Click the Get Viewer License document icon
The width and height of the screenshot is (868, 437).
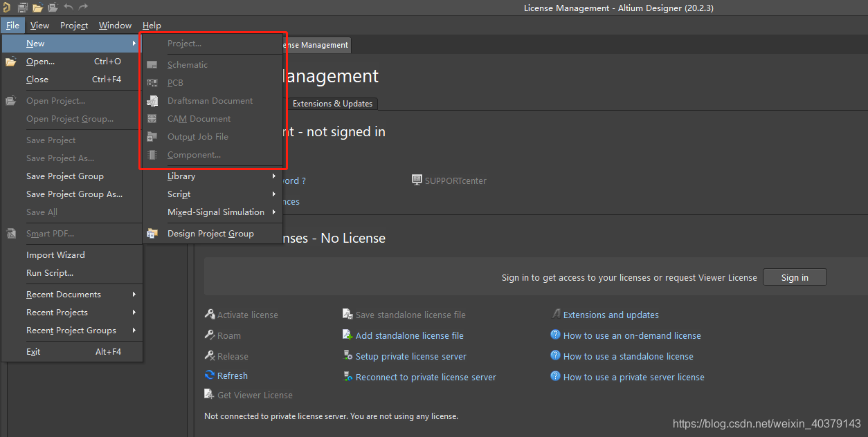[x=210, y=395]
